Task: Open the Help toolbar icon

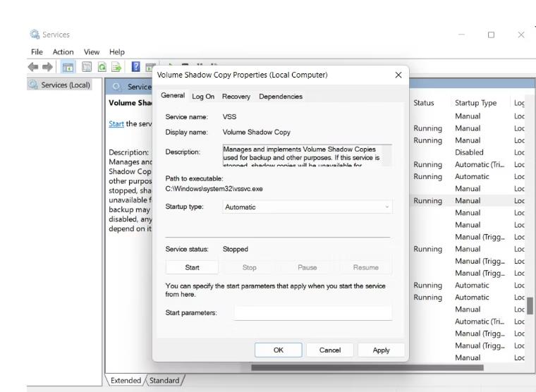Action: 135,66
